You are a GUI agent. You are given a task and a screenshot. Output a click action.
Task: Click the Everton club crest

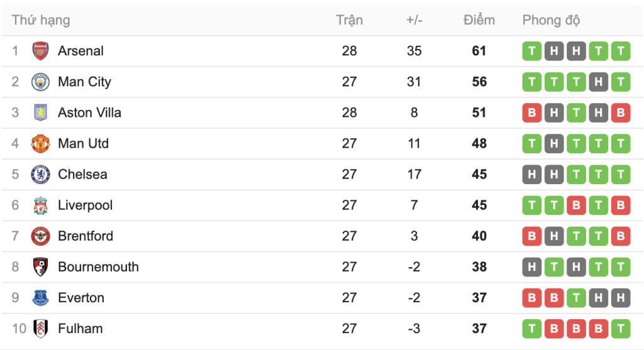coord(40,297)
